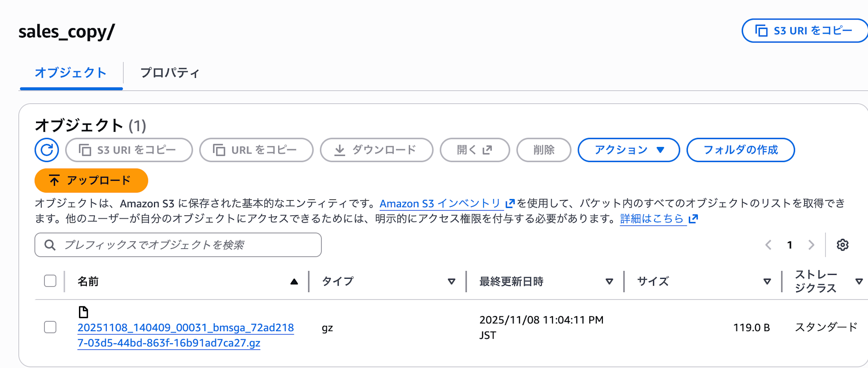Click the フォルダの作成 button
This screenshot has height=368, width=868.
pyautogui.click(x=740, y=150)
